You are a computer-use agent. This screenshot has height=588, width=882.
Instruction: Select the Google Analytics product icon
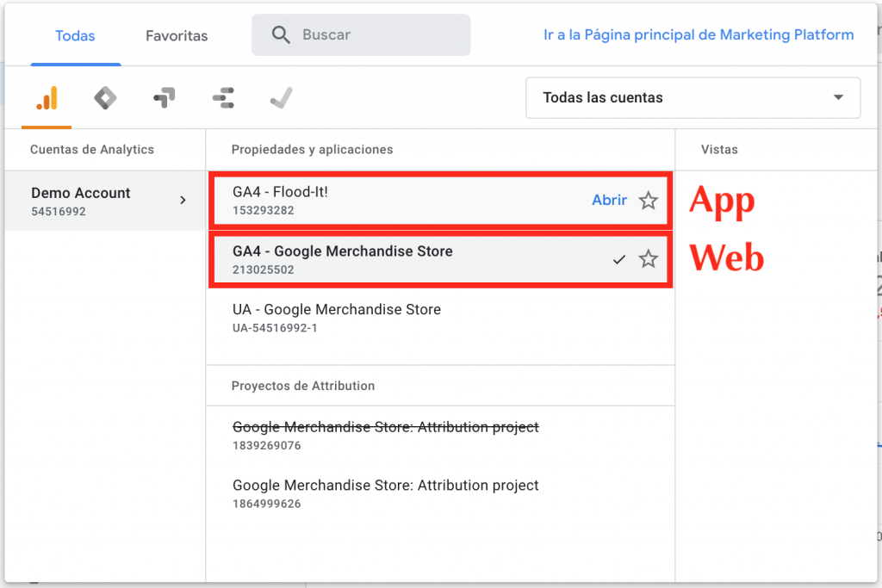point(47,98)
